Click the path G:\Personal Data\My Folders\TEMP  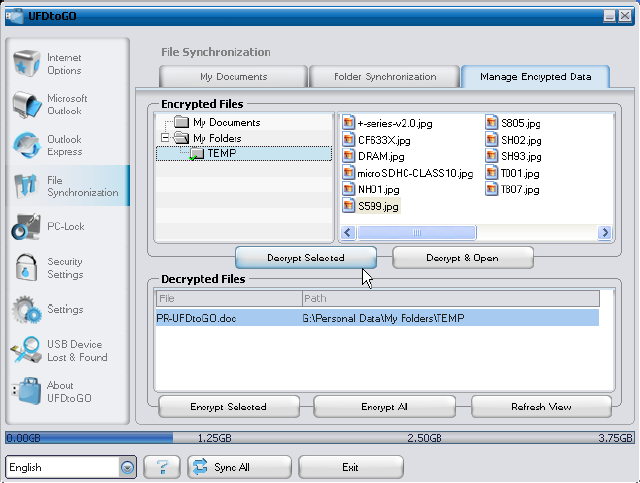[383, 318]
